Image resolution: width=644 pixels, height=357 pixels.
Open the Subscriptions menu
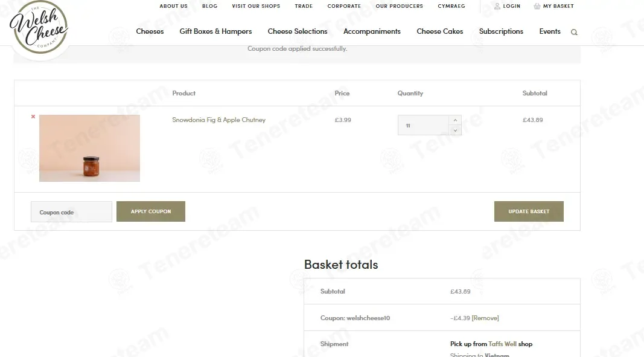[501, 31]
